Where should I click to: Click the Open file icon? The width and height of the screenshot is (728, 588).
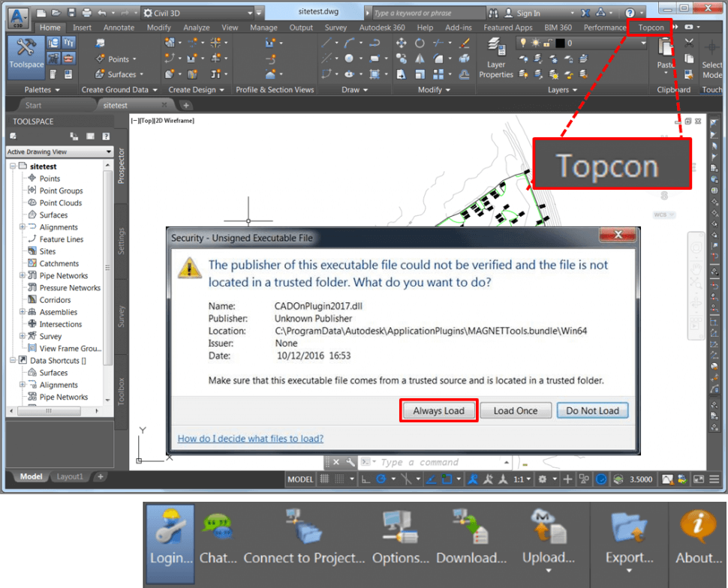[x=56, y=13]
